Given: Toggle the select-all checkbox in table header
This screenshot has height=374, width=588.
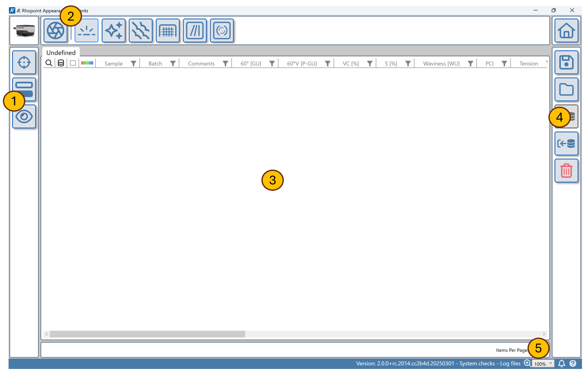Looking at the screenshot, I should 73,63.
